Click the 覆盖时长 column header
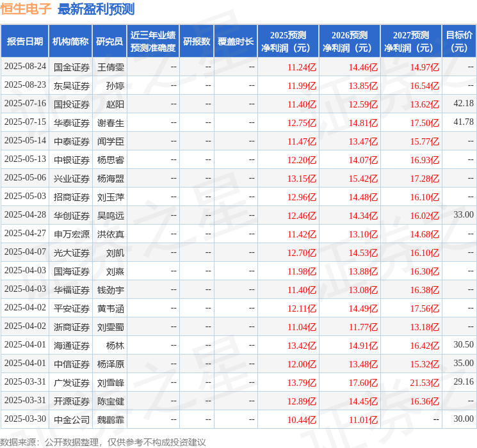This screenshot has height=448, width=477. (236, 42)
